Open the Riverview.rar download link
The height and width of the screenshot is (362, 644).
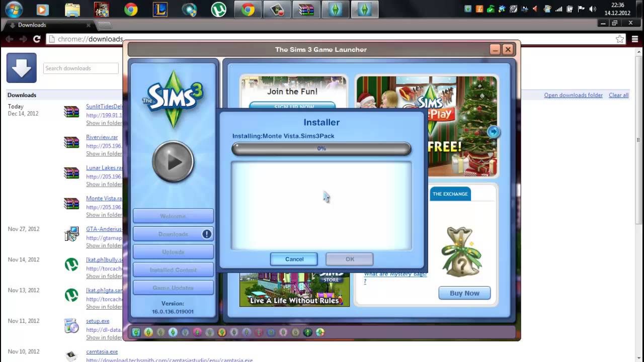pos(102,137)
